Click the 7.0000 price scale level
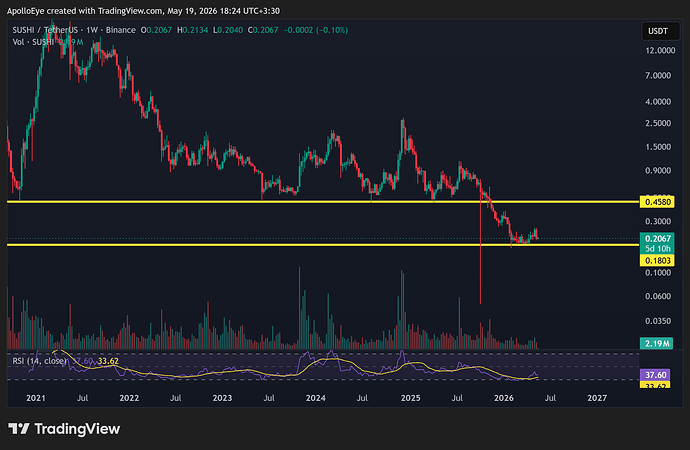 coord(658,76)
